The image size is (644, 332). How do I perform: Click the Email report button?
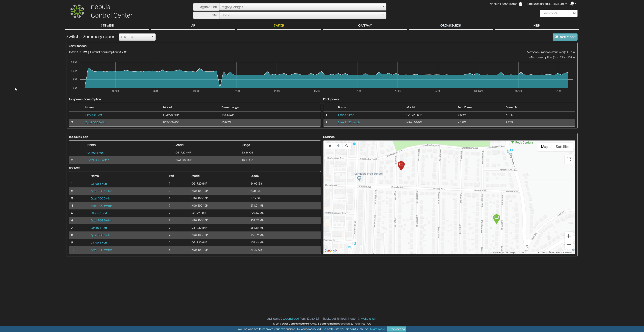[x=565, y=37]
